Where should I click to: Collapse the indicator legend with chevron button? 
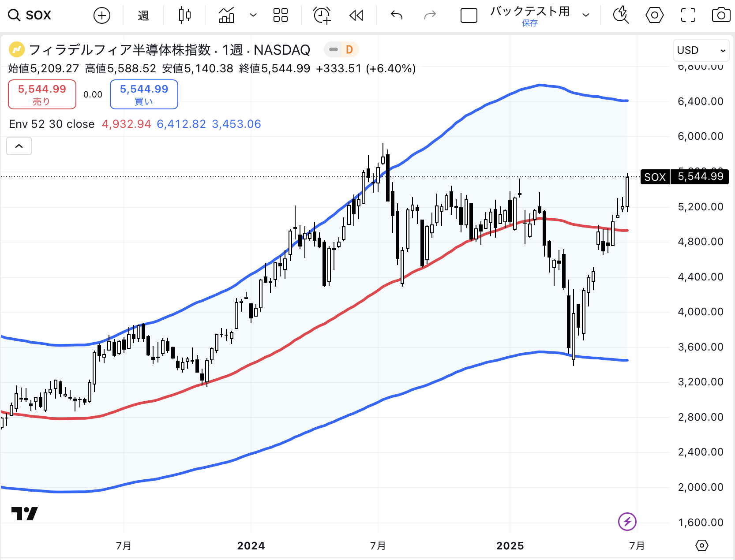coord(19,146)
